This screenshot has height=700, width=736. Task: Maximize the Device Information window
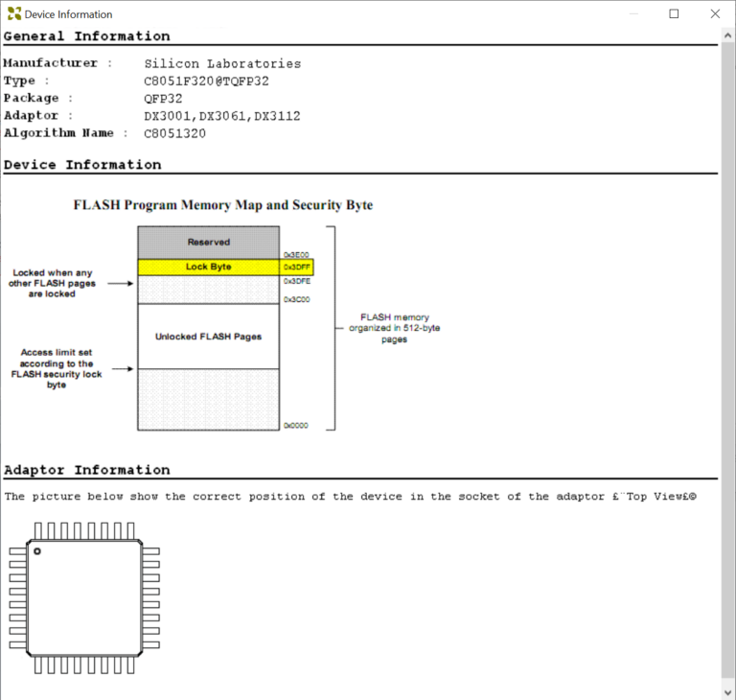pos(674,14)
